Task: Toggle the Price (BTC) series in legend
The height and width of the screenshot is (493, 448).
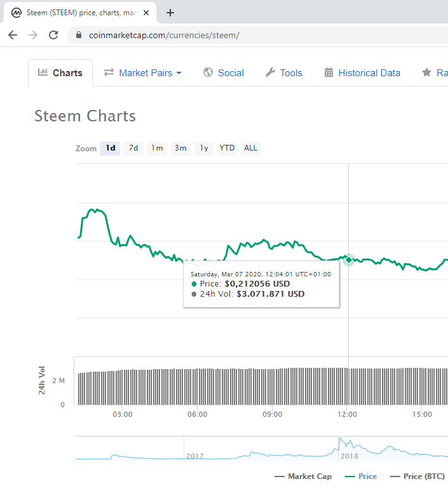Action: point(417,476)
